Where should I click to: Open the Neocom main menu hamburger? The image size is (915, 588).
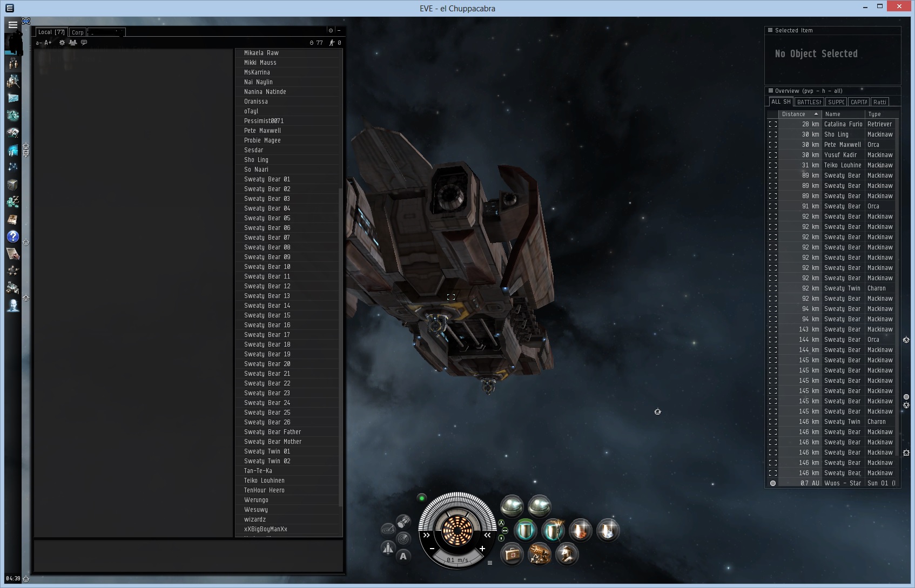tap(12, 25)
